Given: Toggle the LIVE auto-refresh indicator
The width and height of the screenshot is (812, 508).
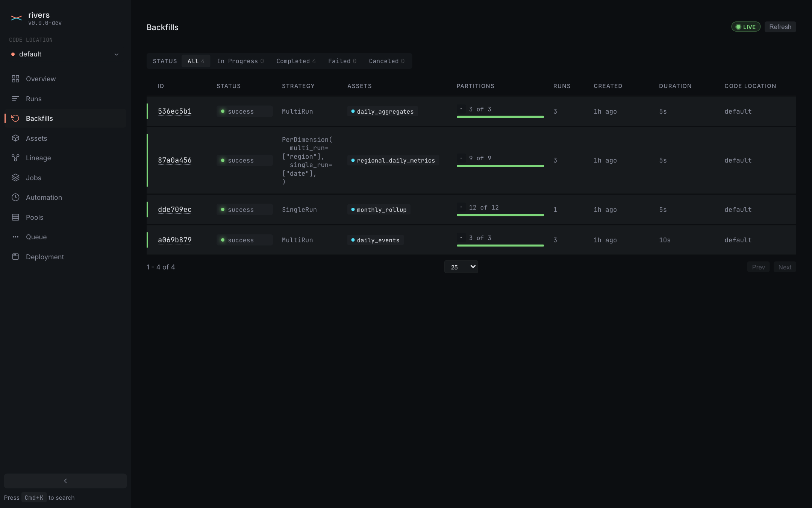Looking at the screenshot, I should coord(746,27).
